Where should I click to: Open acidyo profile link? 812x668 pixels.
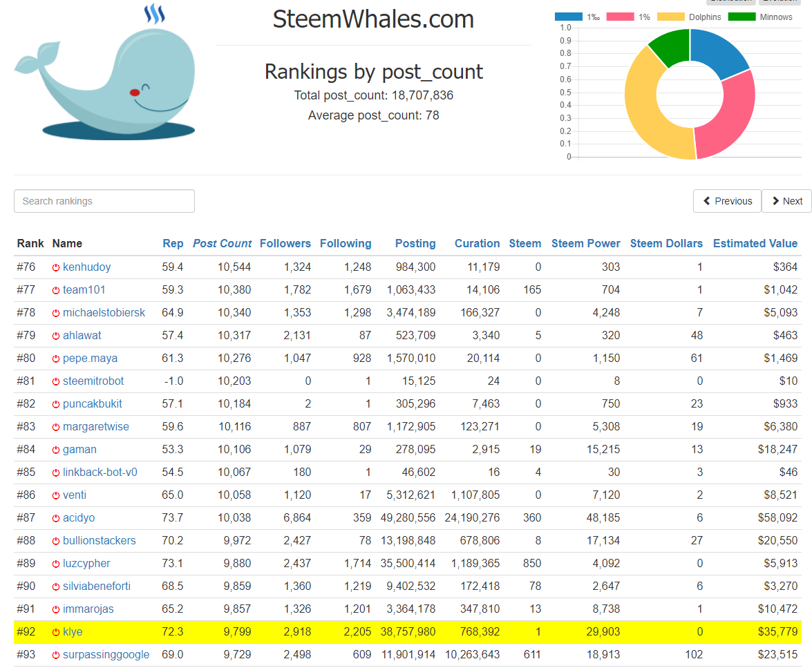79,518
